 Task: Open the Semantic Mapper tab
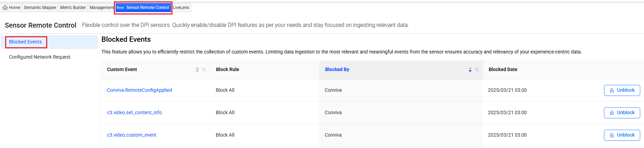coord(40,8)
